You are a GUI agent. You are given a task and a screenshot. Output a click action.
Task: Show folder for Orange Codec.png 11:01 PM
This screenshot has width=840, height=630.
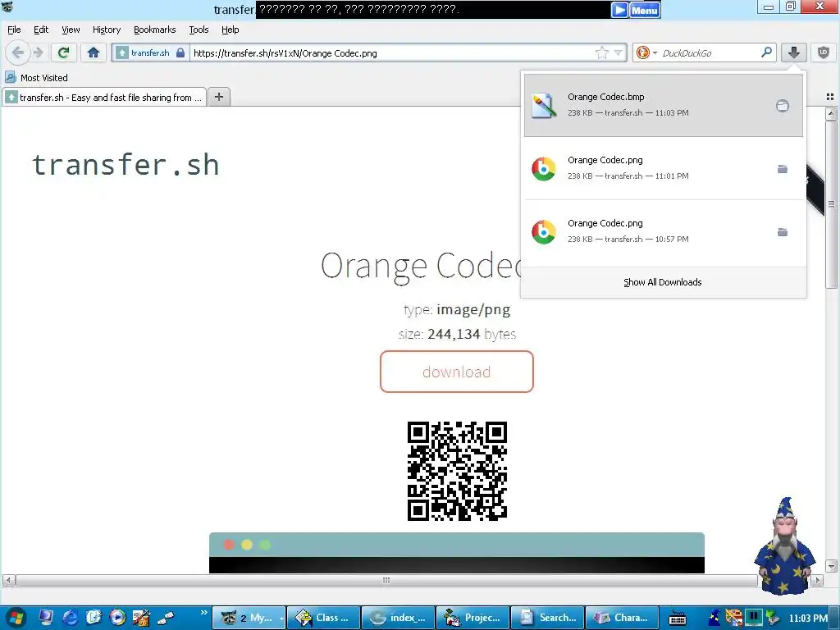coord(782,169)
